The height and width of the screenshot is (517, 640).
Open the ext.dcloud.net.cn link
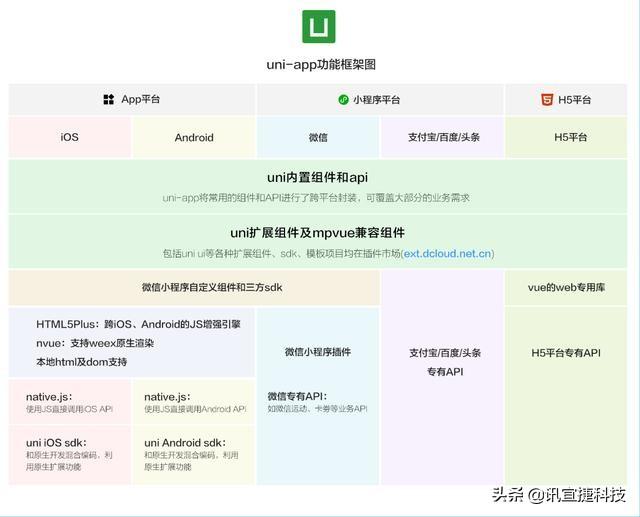pos(447,253)
